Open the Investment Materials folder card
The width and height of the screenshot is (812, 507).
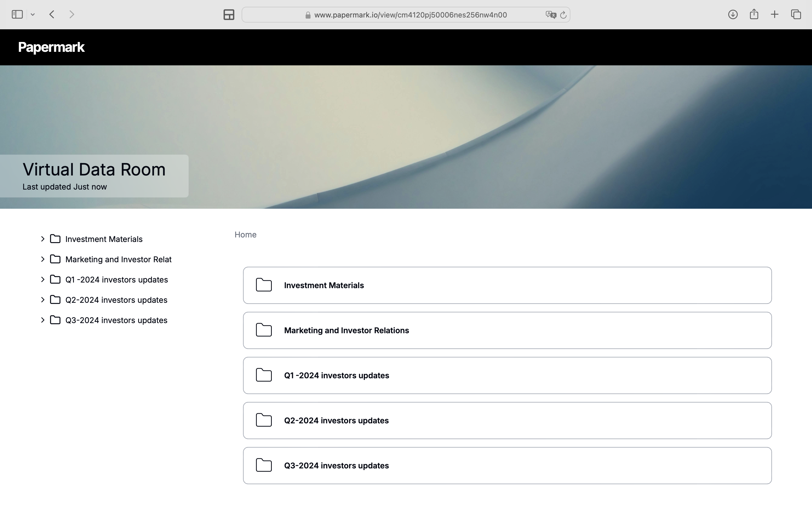pyautogui.click(x=507, y=285)
